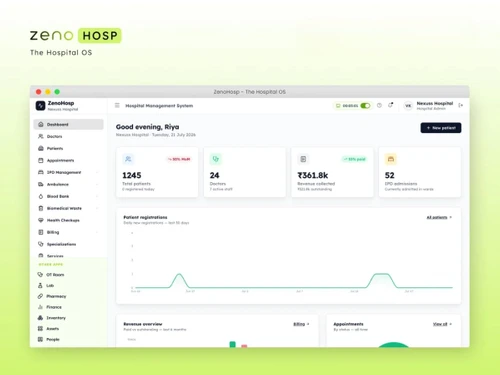Click the 52 IPD admissions value
Viewport: 500px width, 375px height.
point(390,175)
